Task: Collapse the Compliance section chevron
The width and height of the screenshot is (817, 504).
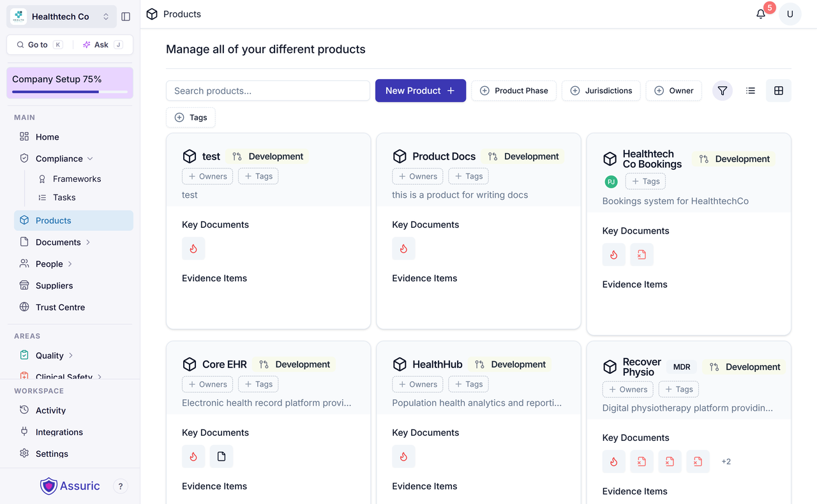Action: [x=90, y=159]
